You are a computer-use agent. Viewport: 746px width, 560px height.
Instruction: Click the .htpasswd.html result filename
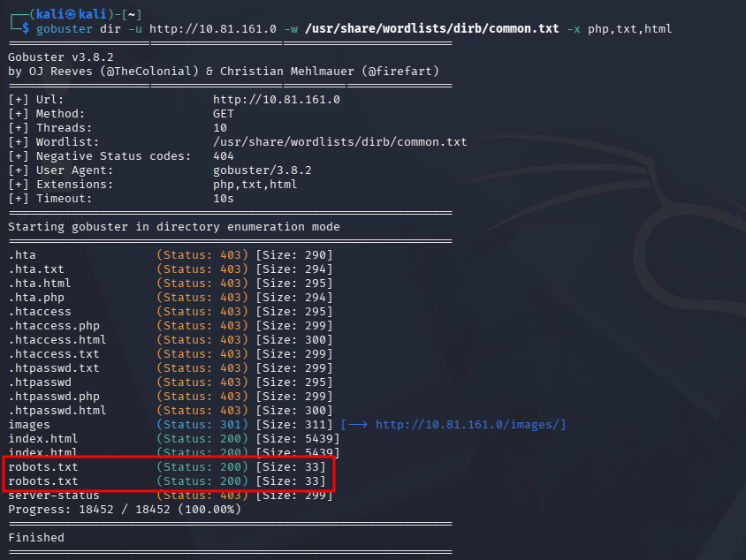pyautogui.click(x=57, y=411)
